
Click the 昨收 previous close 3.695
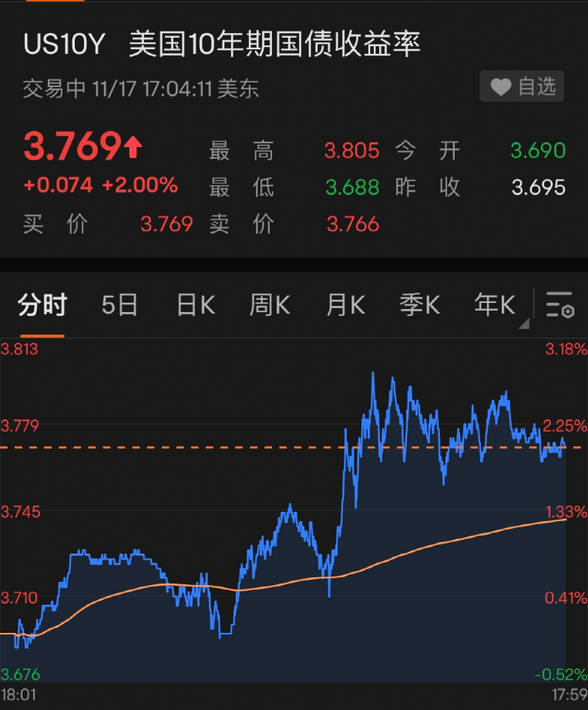[x=538, y=187]
